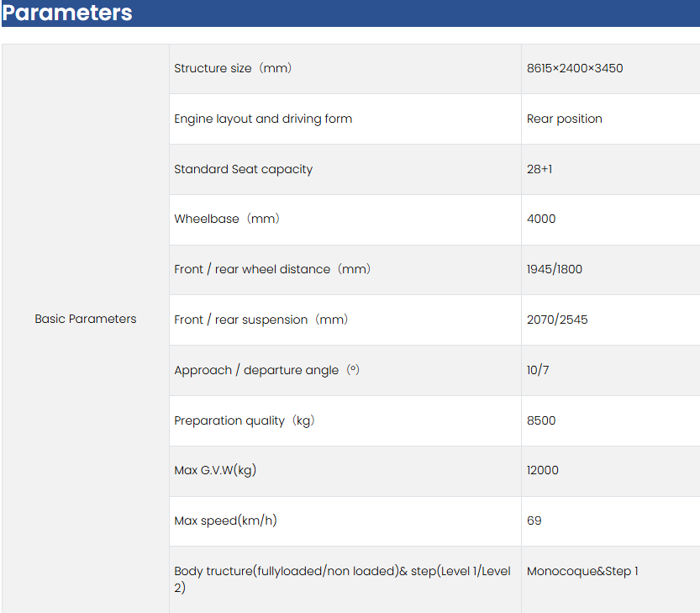Click Engine layout and driving form row
The width and height of the screenshot is (700, 613).
coord(263,119)
